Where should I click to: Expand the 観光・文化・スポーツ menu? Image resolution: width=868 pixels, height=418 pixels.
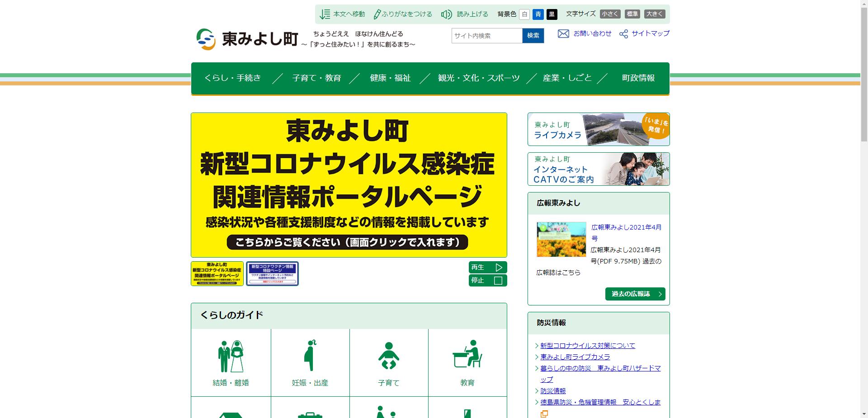[x=478, y=78]
